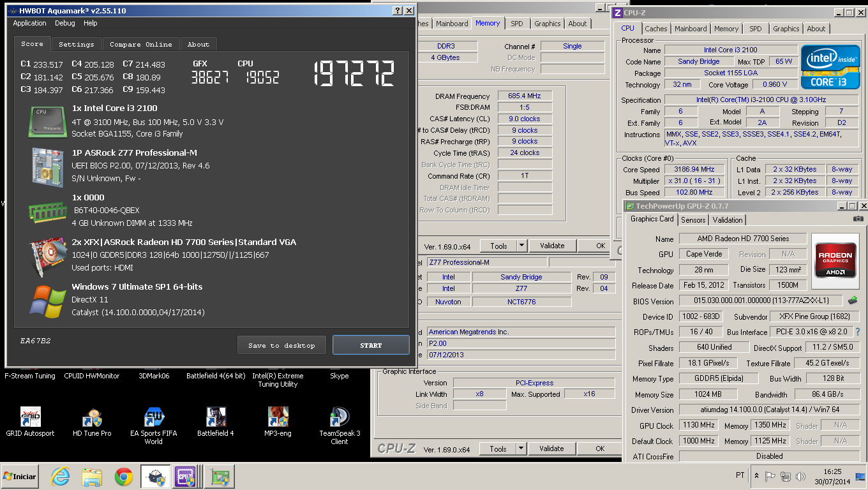Image resolution: width=868 pixels, height=490 pixels.
Task: Open the MP3-eng desktop shortcut
Action: 278,417
